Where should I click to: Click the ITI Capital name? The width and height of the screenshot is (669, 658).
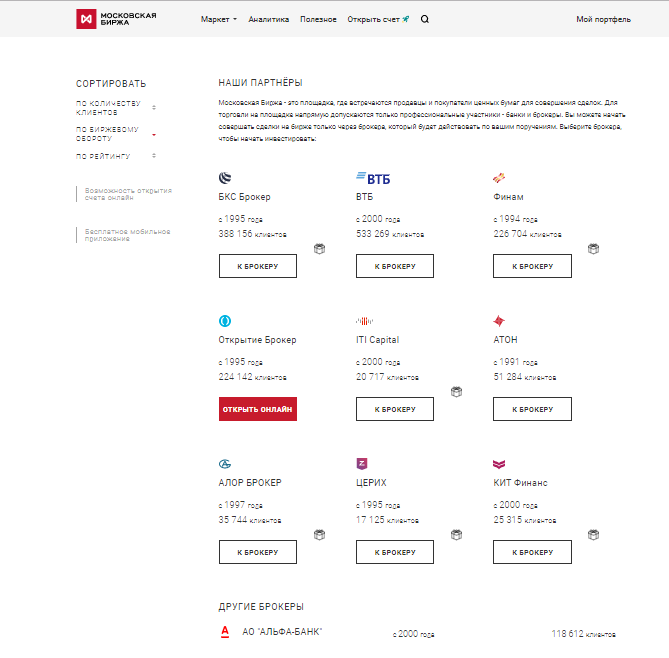pos(378,340)
